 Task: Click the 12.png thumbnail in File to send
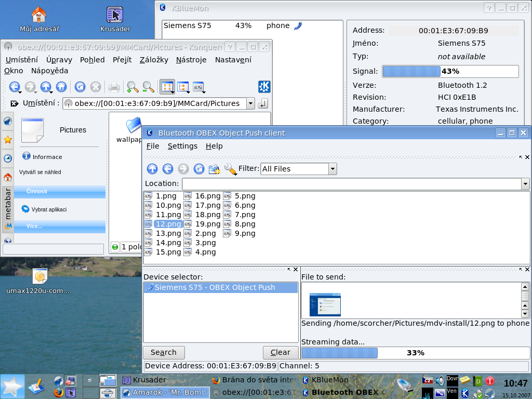pos(325,304)
